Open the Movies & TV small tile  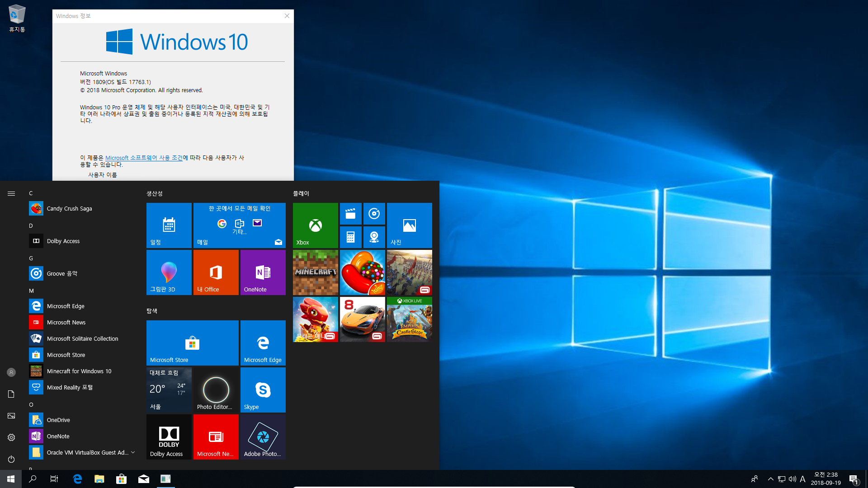(351, 214)
